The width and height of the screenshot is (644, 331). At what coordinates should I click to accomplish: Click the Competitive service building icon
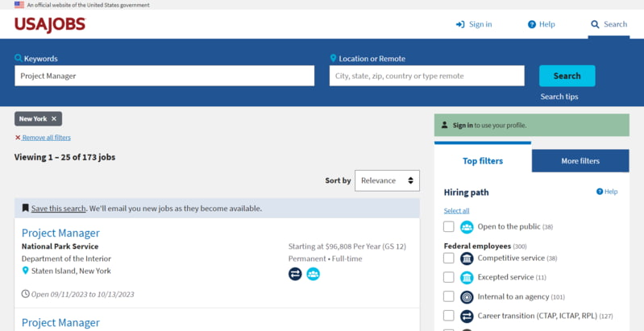(467, 259)
